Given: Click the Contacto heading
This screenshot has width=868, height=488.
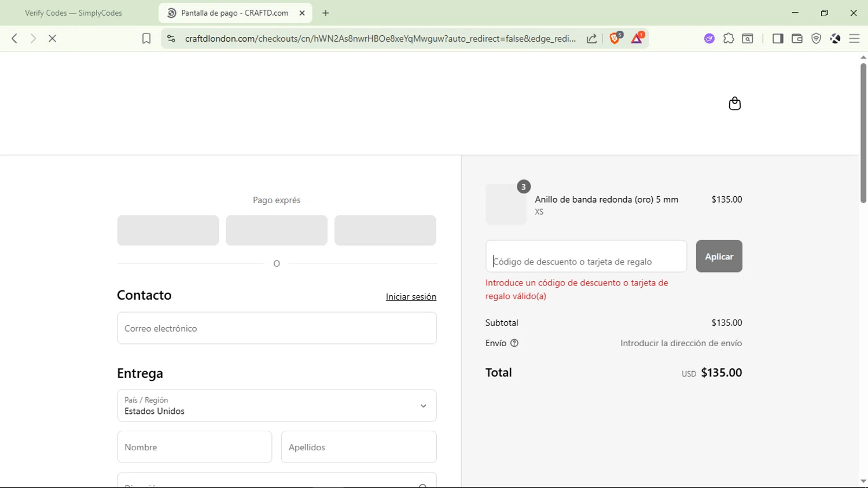Looking at the screenshot, I should coord(144,295).
